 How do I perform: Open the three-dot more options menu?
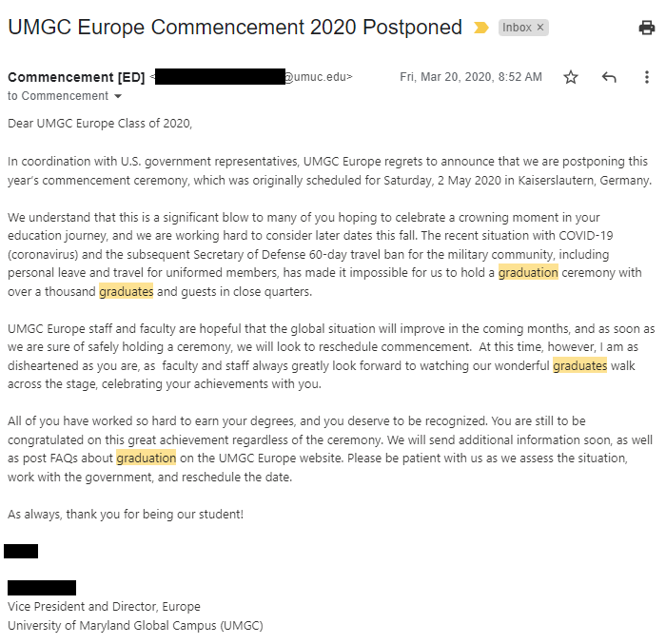(647, 77)
